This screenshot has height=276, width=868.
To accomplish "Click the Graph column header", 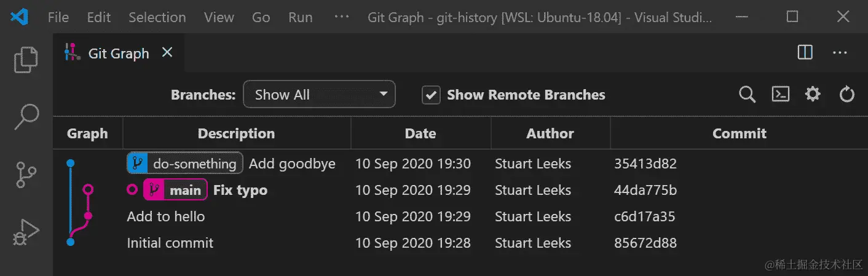I will (87, 133).
